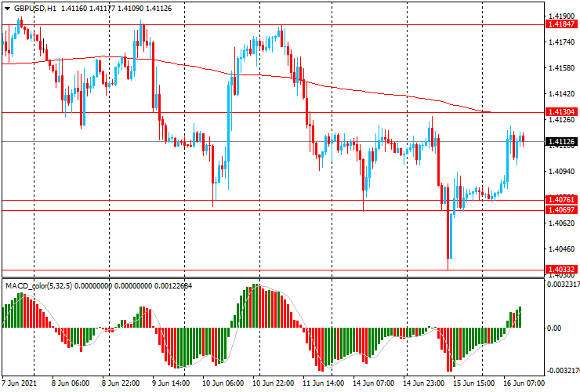The image size is (580, 392).
Task: Click the MACD 0.00 scale value
Action: 554,328
